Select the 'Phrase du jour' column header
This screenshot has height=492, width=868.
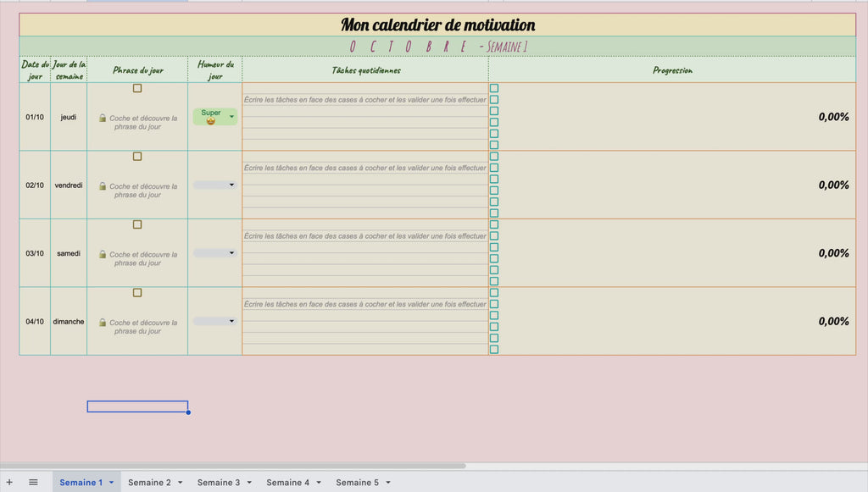pos(138,70)
